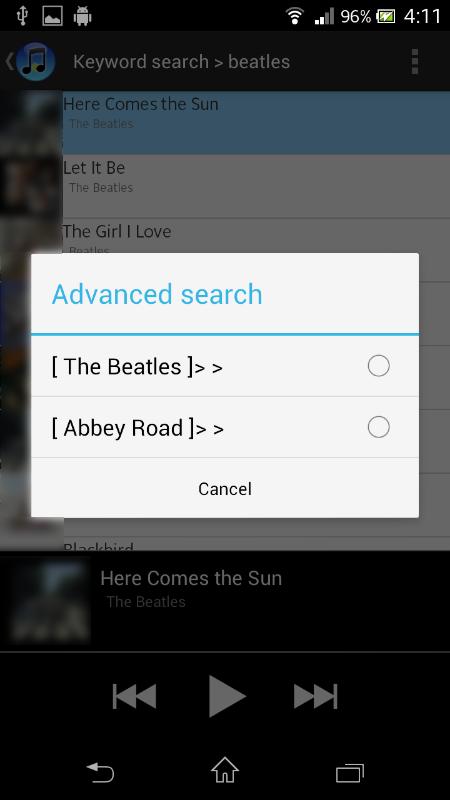This screenshot has height=800, width=450.
Task: Select The Beatles radio button
Action: 379,366
